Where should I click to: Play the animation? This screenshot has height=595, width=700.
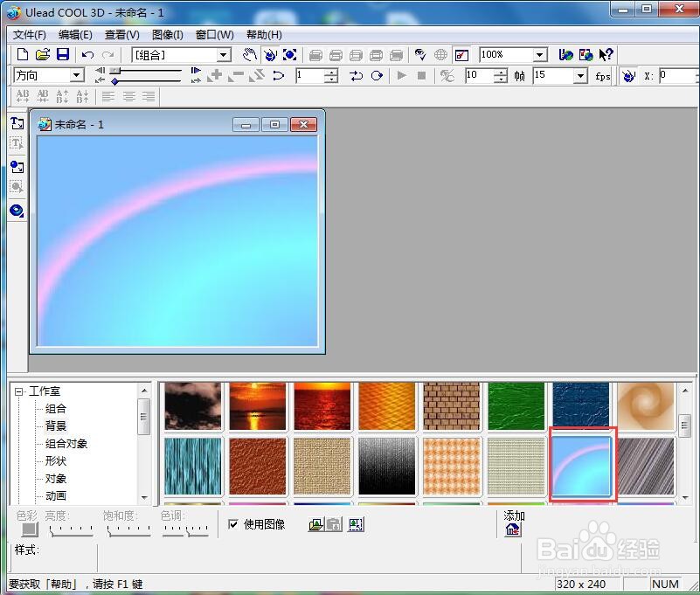(402, 75)
